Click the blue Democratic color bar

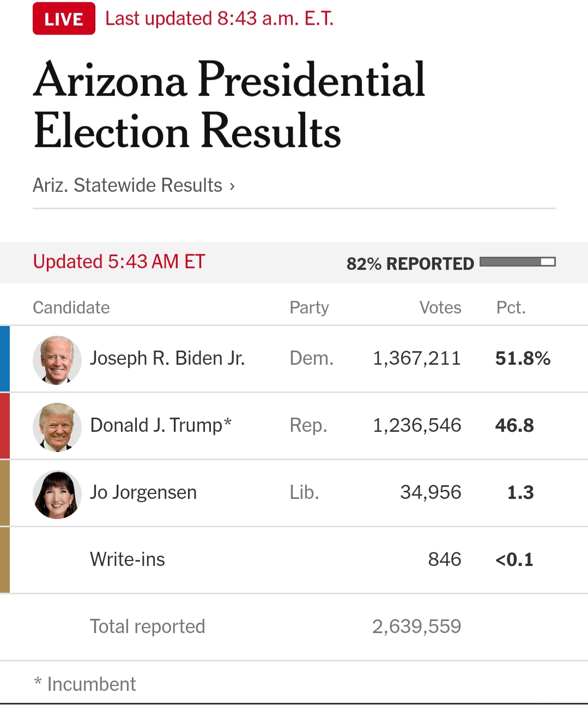pyautogui.click(x=5, y=359)
